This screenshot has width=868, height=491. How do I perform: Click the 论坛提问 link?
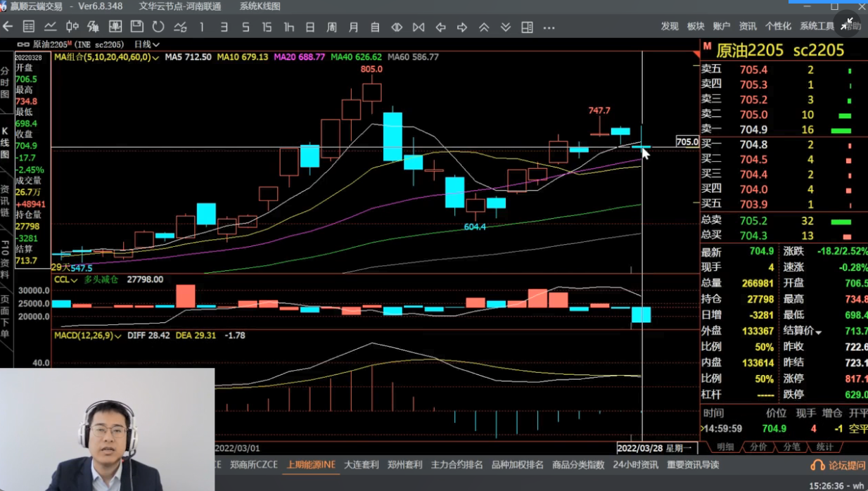(x=838, y=465)
